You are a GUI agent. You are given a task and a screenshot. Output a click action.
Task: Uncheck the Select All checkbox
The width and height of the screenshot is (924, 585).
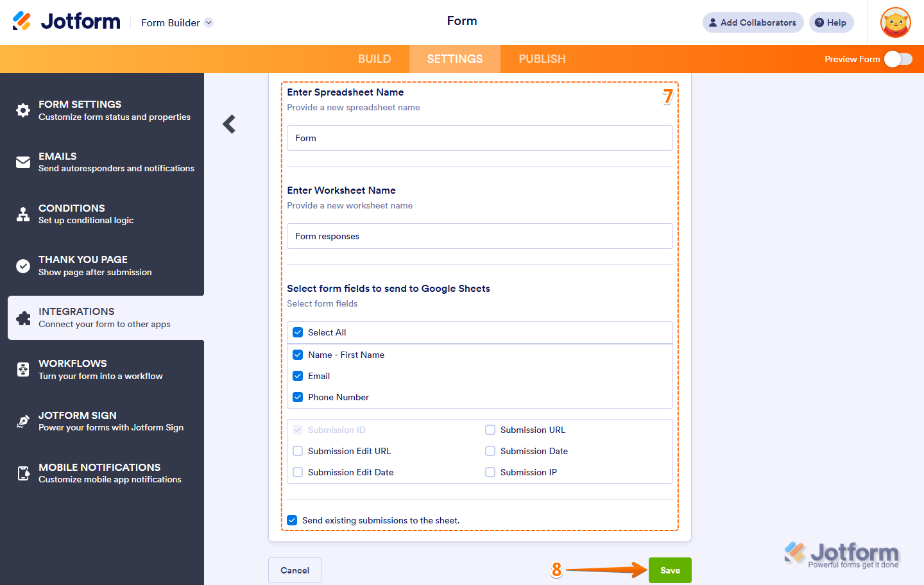(298, 332)
